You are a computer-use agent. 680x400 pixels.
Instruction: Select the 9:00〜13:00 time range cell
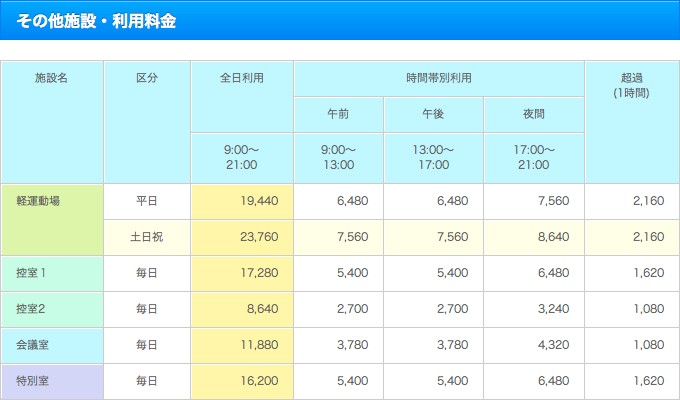tap(338, 158)
